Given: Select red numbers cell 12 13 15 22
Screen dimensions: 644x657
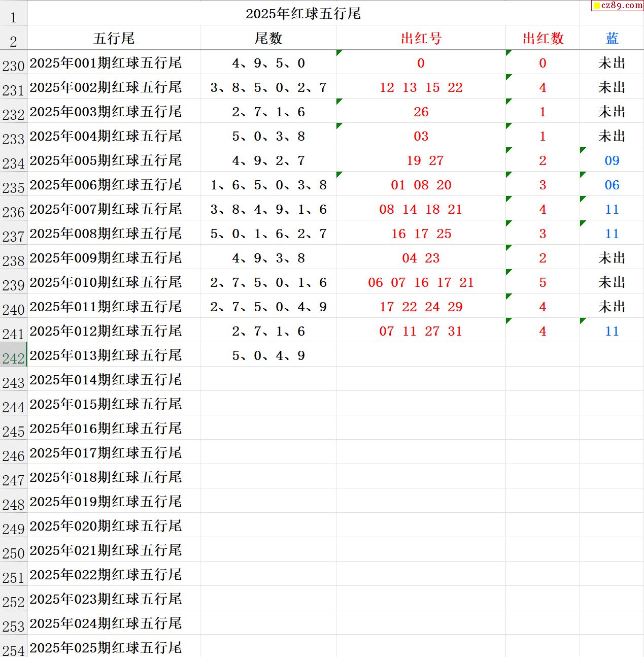Looking at the screenshot, I should (x=421, y=87).
